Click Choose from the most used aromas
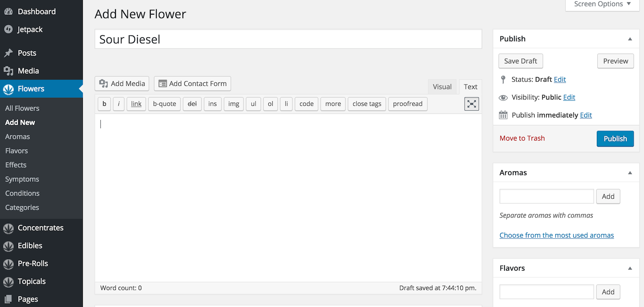 [556, 235]
